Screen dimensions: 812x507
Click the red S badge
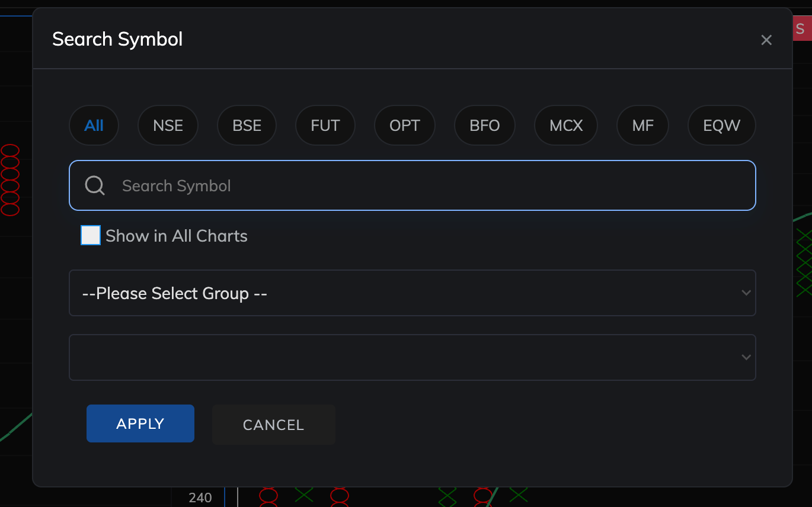802,29
